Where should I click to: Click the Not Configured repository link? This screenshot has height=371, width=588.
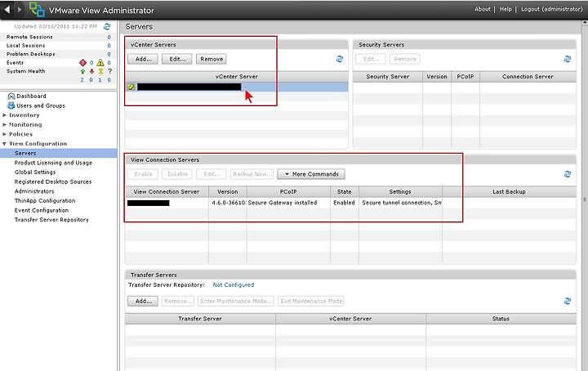point(234,284)
